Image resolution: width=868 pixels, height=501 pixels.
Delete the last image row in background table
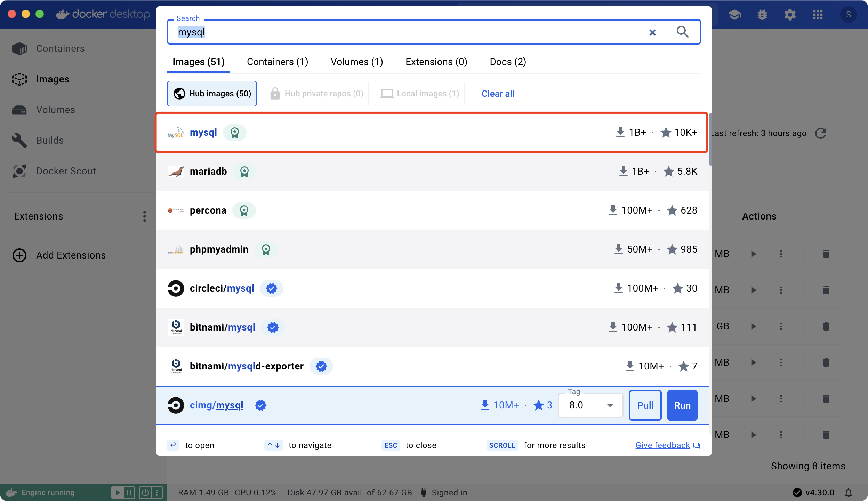[x=826, y=435]
